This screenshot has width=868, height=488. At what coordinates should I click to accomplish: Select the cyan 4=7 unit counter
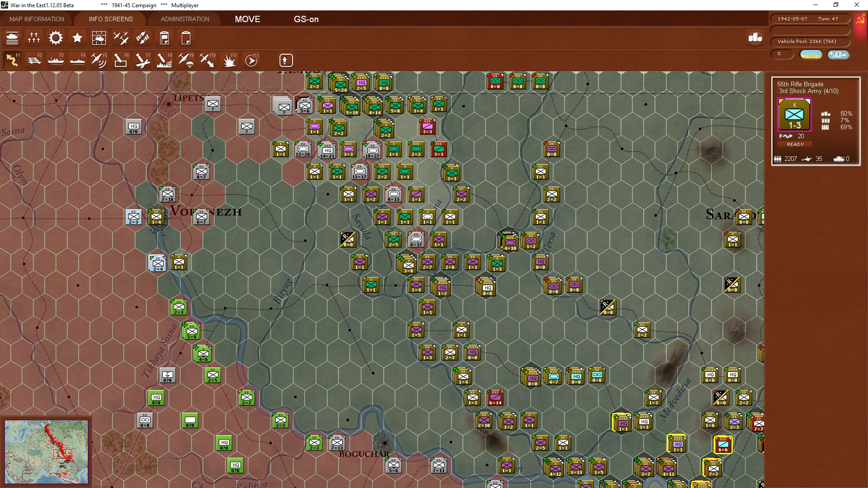553,376
